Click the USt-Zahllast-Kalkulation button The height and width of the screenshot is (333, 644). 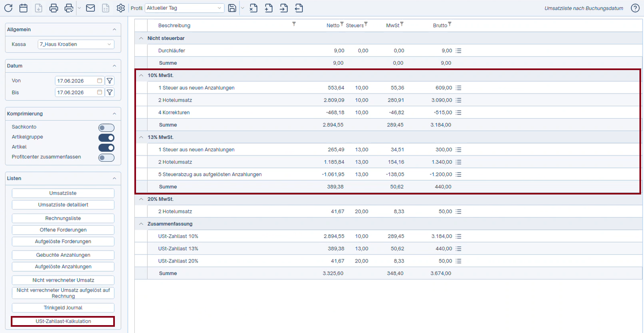point(63,321)
